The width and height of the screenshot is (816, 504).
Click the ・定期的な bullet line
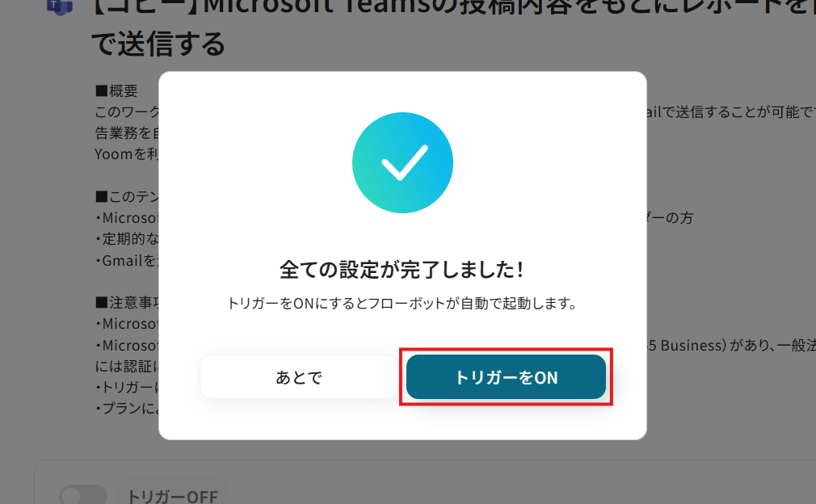tap(127, 239)
